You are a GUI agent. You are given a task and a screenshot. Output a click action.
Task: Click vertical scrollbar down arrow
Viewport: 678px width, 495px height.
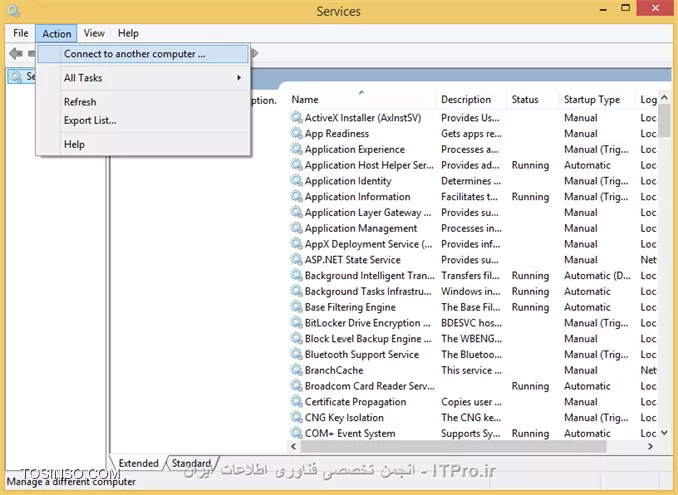tap(665, 432)
